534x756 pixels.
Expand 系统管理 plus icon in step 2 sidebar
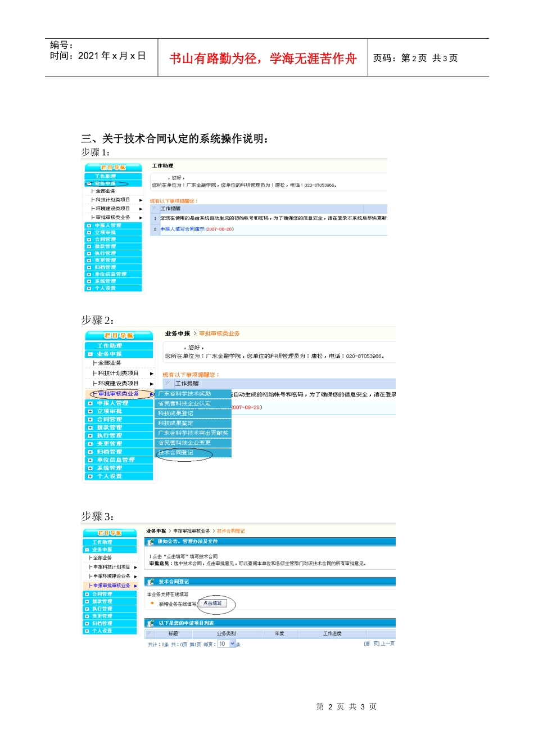click(x=90, y=468)
